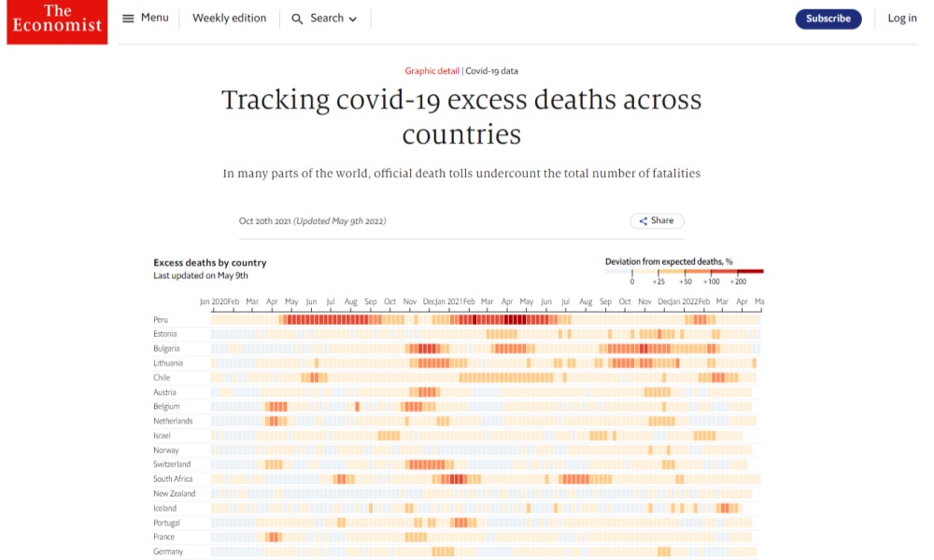Choose the New Zealand row label
This screenshot has height=560, width=934.
click(x=175, y=494)
